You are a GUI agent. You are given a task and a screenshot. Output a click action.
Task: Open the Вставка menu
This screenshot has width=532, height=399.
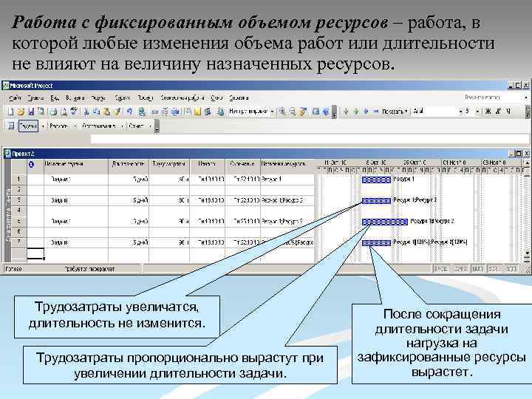click(75, 98)
